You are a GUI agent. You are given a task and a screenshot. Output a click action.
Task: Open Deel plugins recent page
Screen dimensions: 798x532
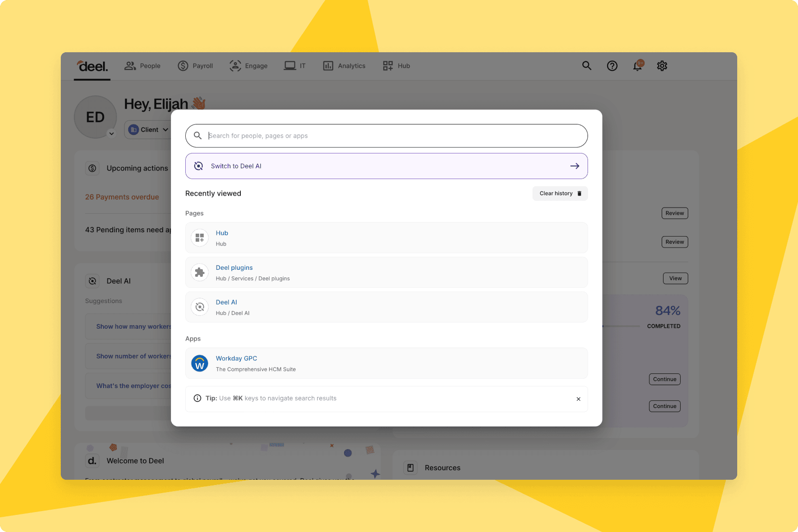(387, 273)
